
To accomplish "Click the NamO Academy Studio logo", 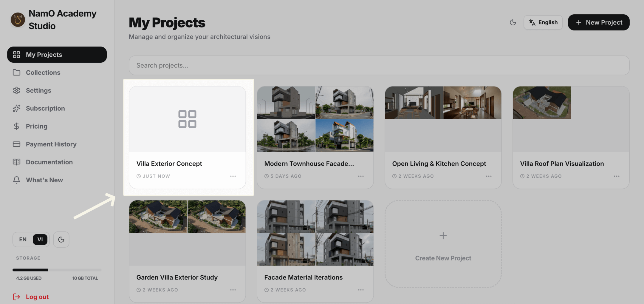I will click(x=18, y=20).
